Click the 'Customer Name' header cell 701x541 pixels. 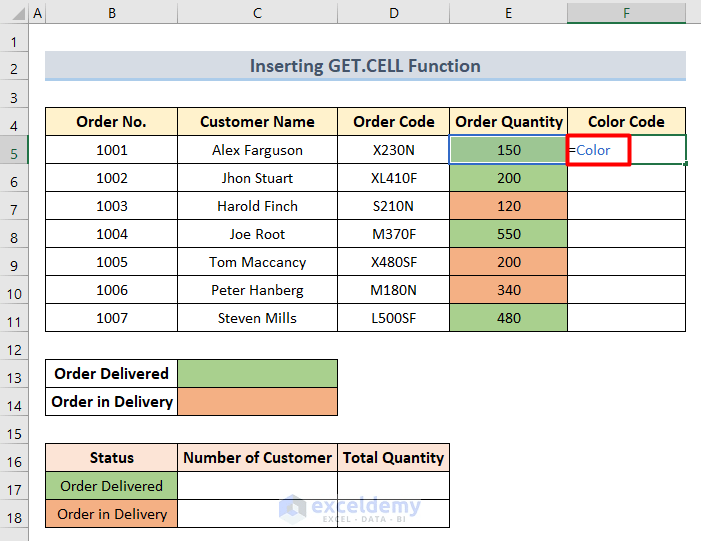257,122
